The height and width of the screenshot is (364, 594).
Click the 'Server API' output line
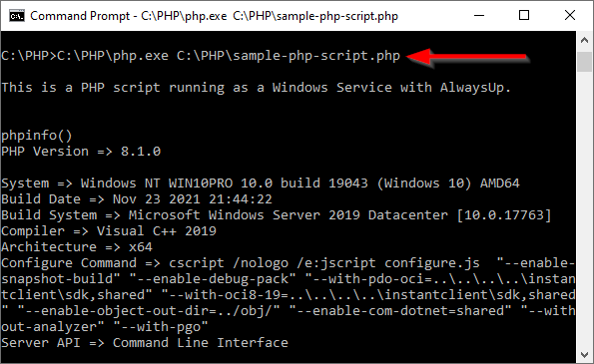click(145, 343)
